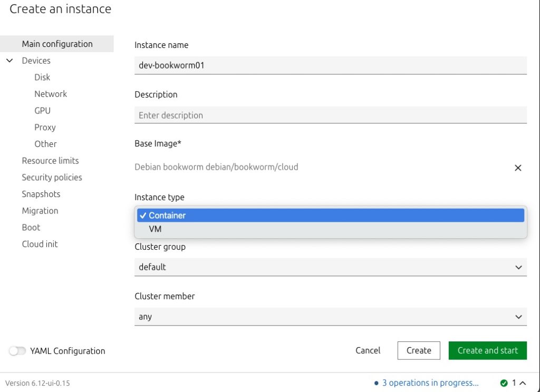Collapse the Devices section chevron
The width and height of the screenshot is (540, 392).
(9, 61)
